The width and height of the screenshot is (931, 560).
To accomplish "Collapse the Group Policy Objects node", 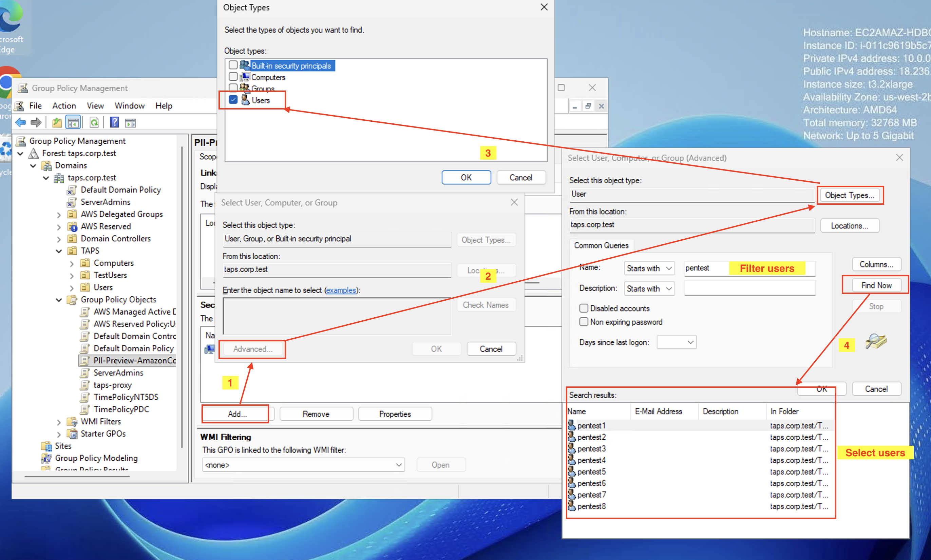I will click(x=59, y=300).
